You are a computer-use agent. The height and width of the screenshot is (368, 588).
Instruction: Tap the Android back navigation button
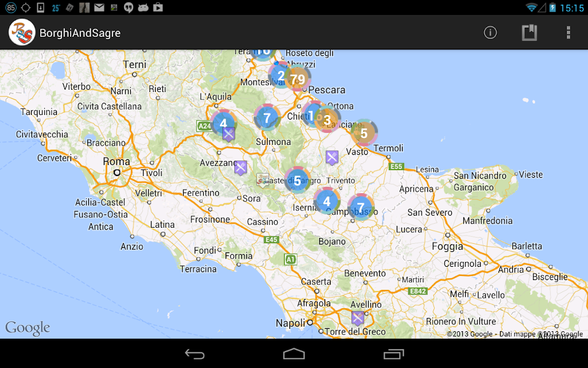pos(195,354)
